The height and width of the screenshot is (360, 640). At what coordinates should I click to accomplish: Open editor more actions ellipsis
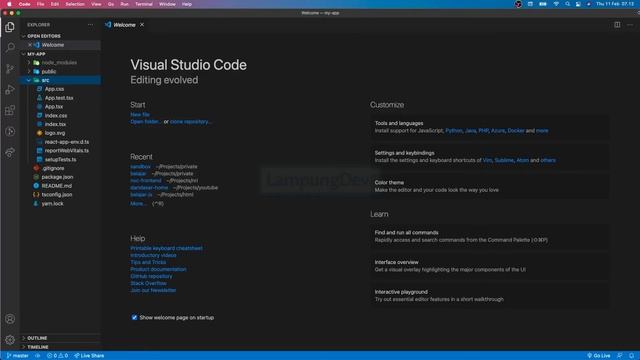pos(630,25)
